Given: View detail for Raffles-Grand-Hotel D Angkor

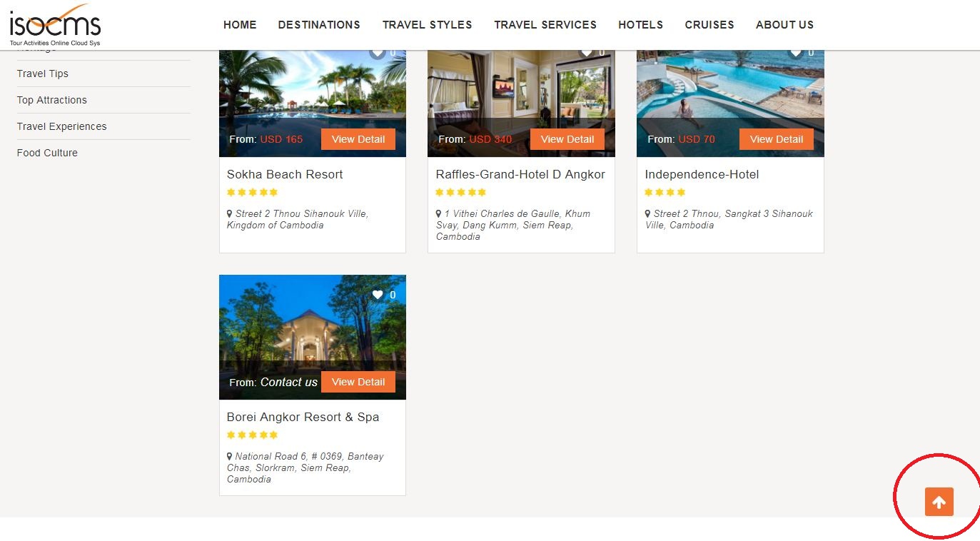Looking at the screenshot, I should point(567,139).
